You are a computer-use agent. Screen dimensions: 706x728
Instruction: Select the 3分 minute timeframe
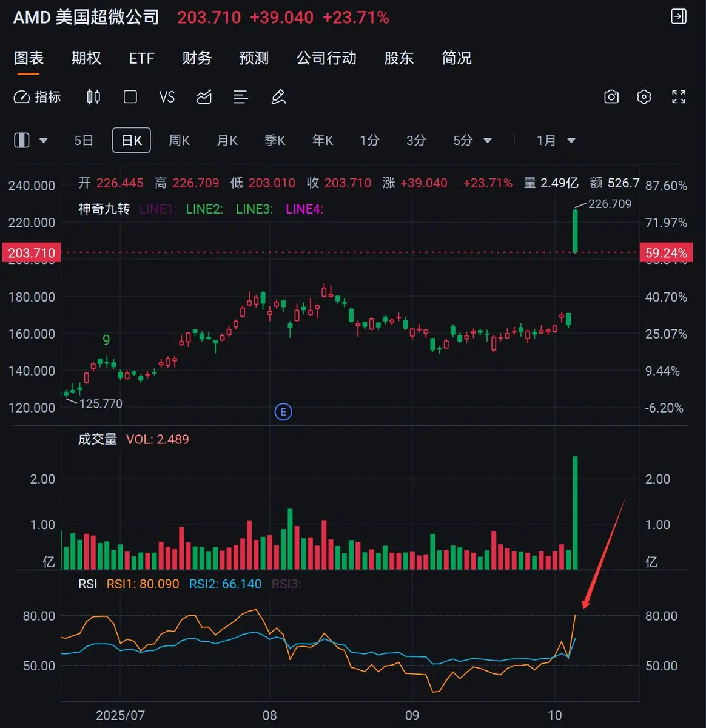(x=416, y=141)
